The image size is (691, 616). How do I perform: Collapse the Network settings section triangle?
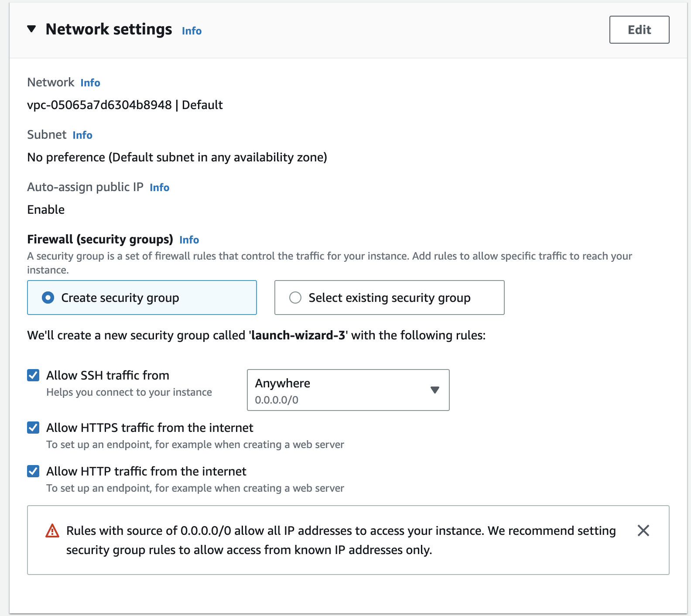coord(31,29)
